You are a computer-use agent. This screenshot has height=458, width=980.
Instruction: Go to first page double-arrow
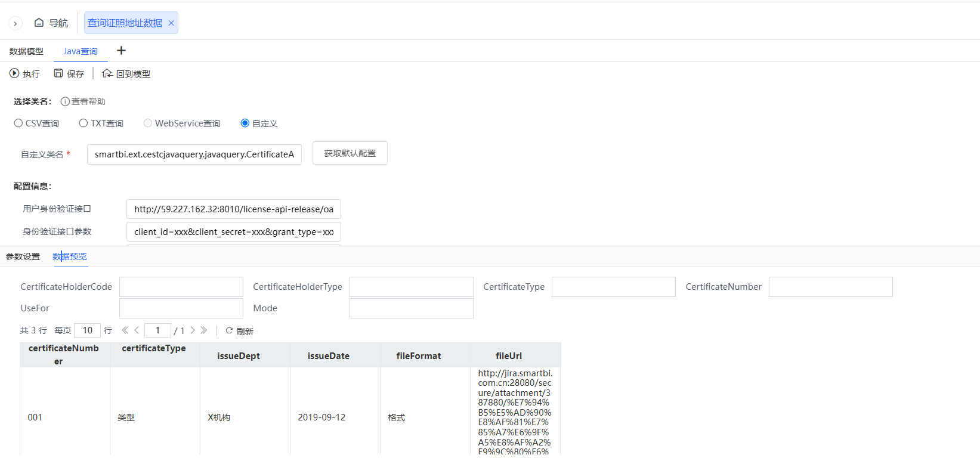tap(125, 330)
